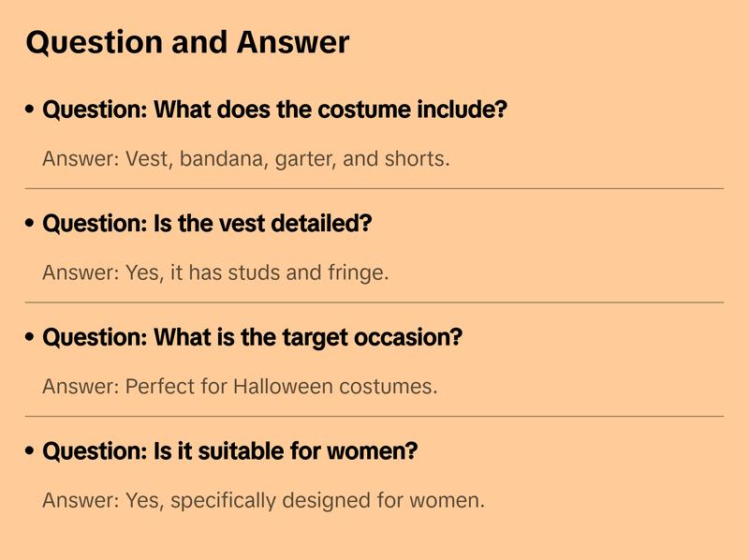This screenshot has width=749, height=560.
Task: Click the divider line below the first answer
Action: (374, 188)
